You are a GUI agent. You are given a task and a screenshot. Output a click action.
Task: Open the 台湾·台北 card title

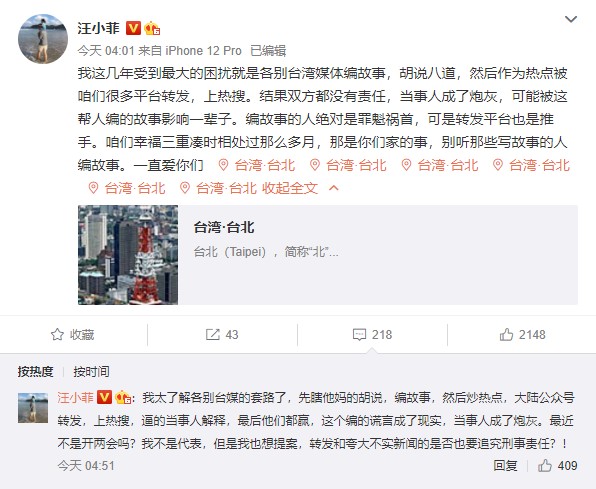[x=224, y=227]
